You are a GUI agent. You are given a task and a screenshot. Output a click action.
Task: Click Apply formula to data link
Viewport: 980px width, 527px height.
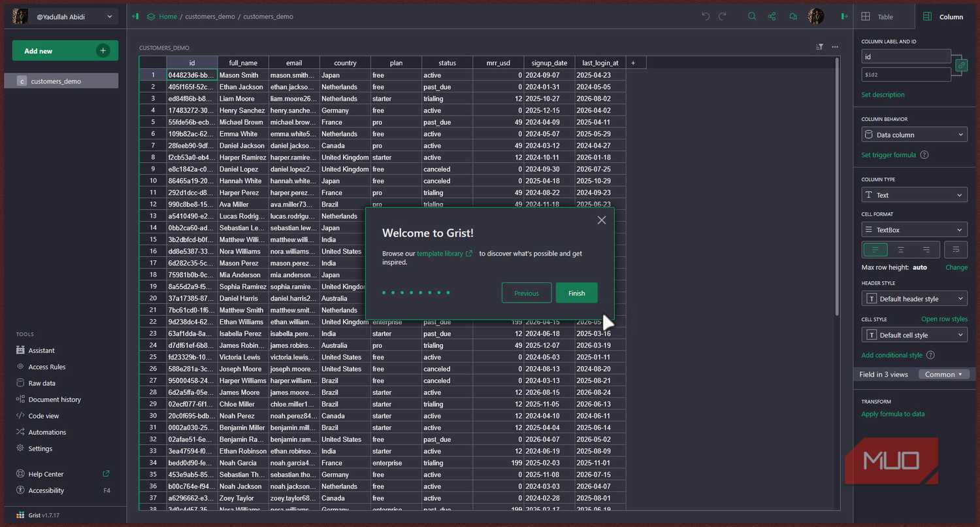click(x=893, y=414)
